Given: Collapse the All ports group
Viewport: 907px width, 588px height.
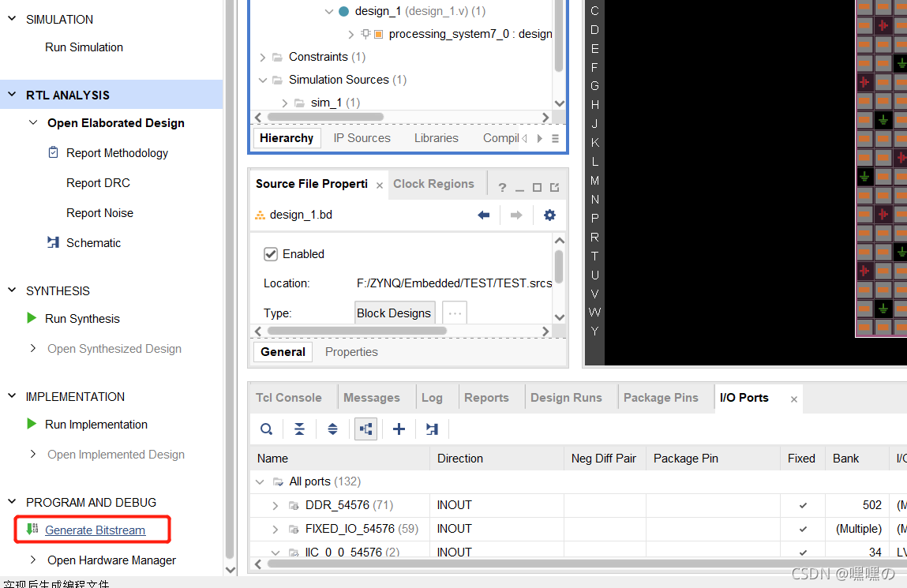Looking at the screenshot, I should click(x=260, y=481).
